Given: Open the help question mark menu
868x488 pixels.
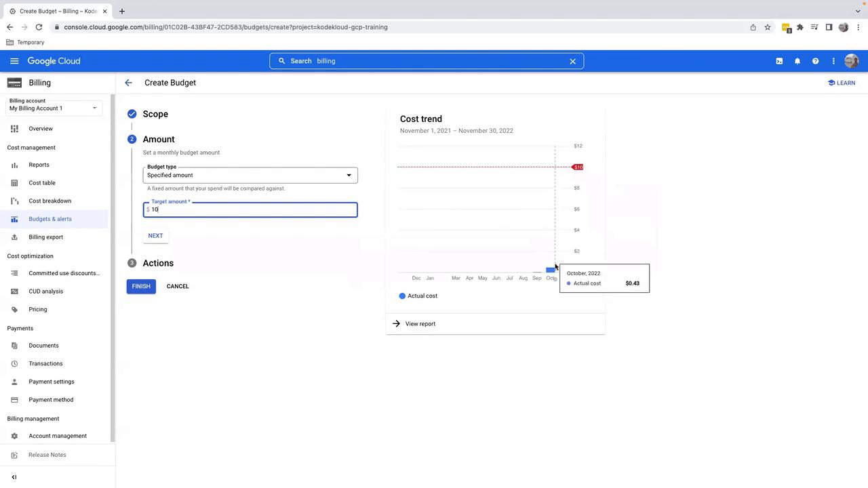Looking at the screenshot, I should [x=815, y=61].
